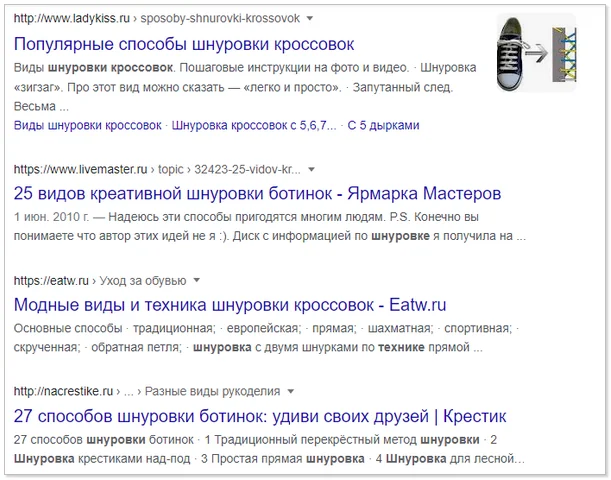This screenshot has height=480, width=611.
Task: Click 'Уход за обувью' breadcrumb
Action: 143,281
